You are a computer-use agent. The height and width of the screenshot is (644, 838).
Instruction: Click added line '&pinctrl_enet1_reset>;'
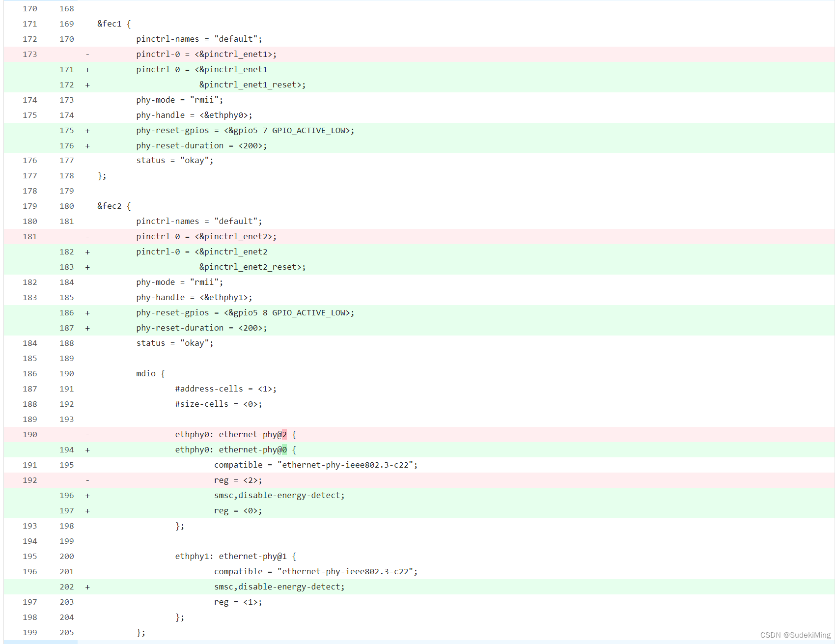point(419,84)
